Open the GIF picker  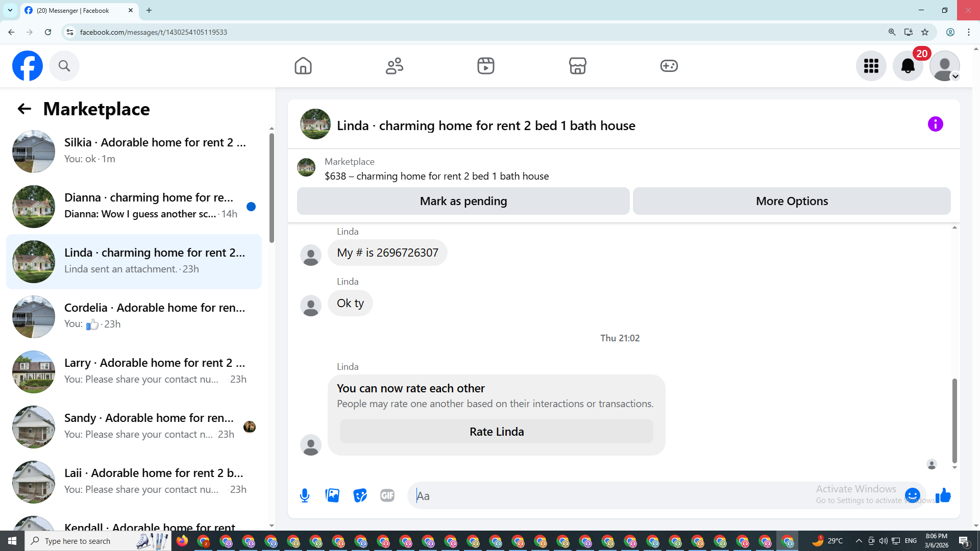(387, 495)
